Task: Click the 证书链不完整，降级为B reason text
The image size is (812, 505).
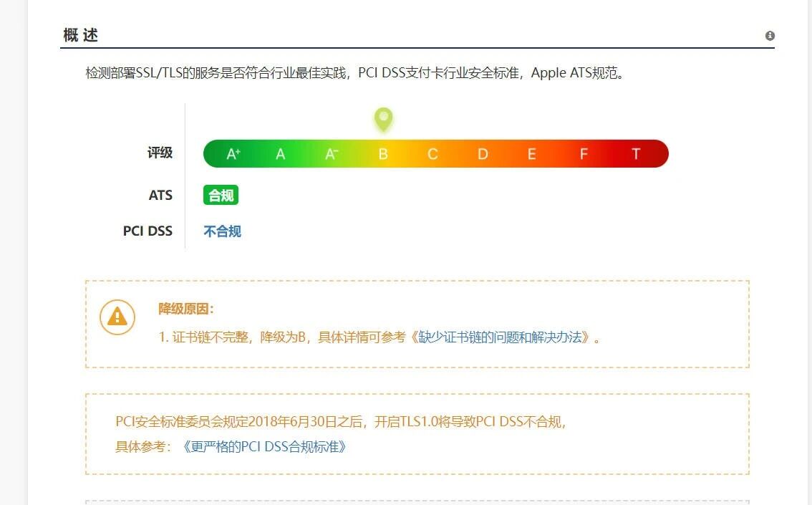Action: click(238, 337)
